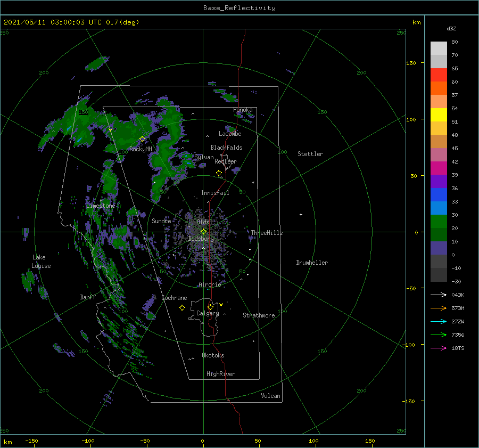The width and height of the screenshot is (479, 448).
Task: Click the 18TS legend text
Action: pyautogui.click(x=458, y=348)
